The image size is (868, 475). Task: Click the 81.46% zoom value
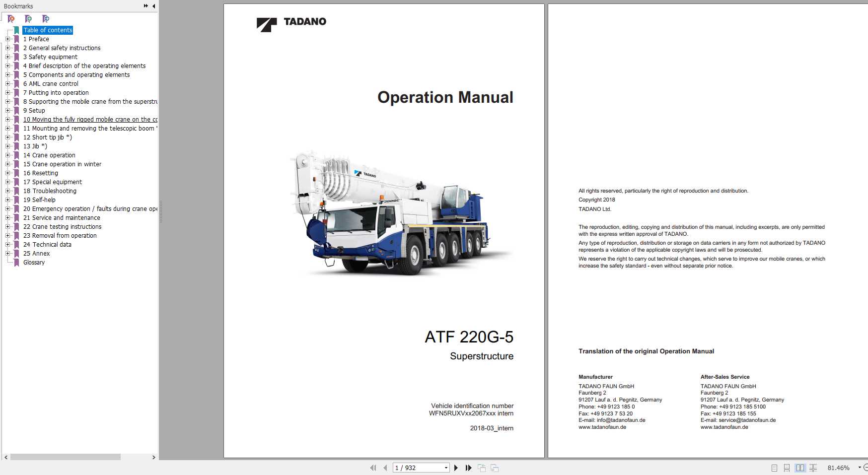[x=838, y=468]
